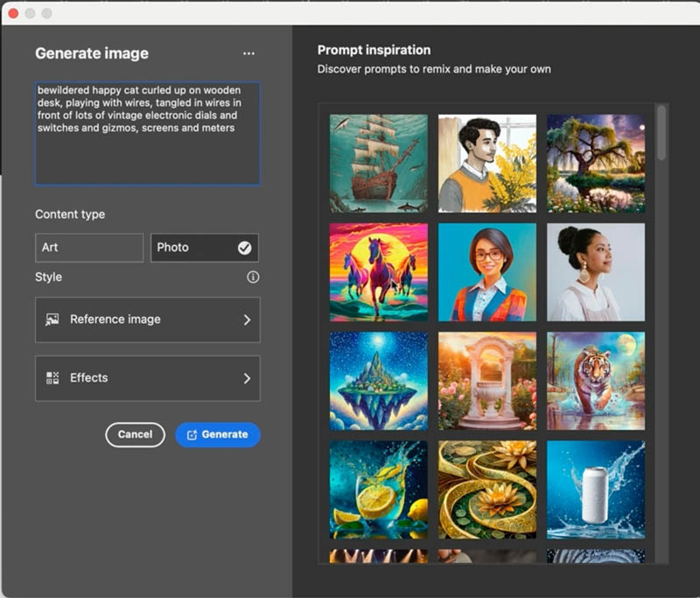Click the Reference image picture icon

52,320
